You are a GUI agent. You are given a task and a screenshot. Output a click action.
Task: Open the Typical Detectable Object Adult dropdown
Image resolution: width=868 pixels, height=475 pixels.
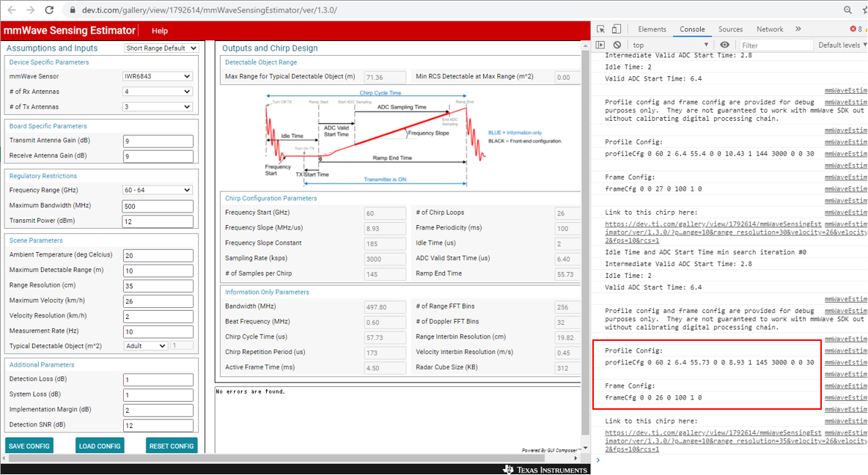146,346
